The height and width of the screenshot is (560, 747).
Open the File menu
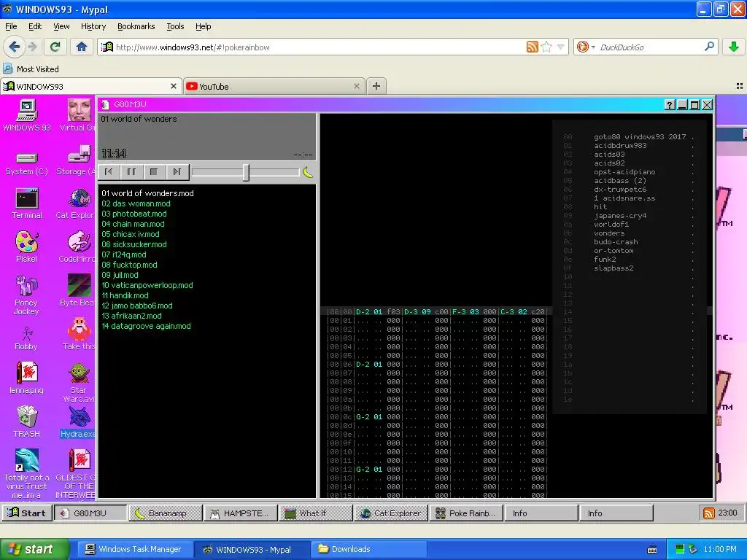point(11,26)
